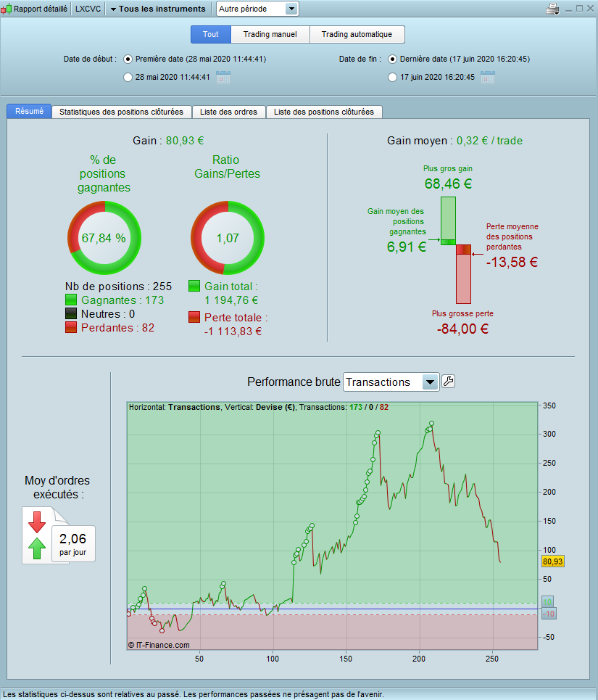Screen dimensions: 598x700
Task: Select the Première date radio option
Action: [128, 59]
